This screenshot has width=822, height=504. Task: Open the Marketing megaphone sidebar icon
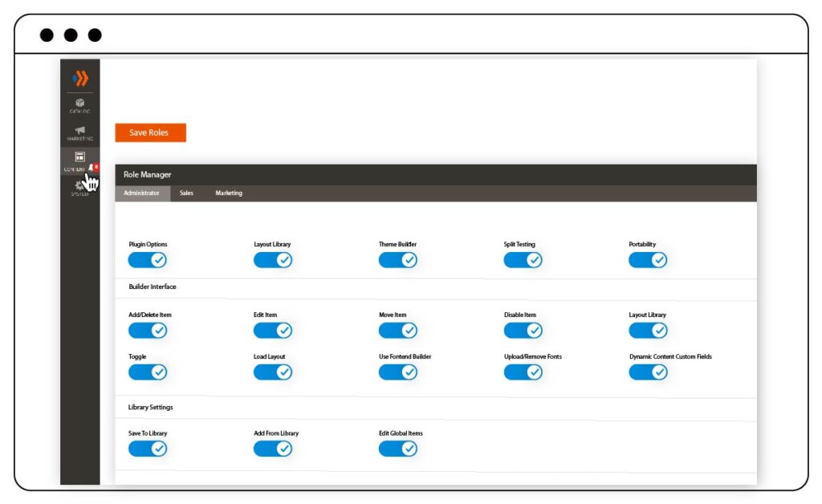[79, 133]
